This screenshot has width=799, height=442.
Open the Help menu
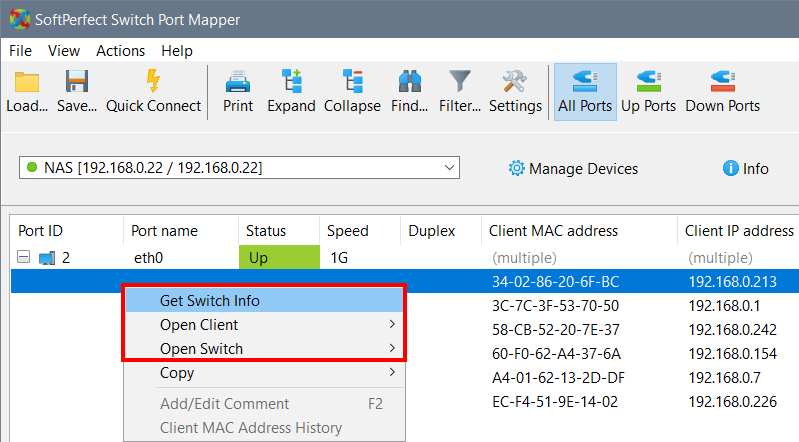(177, 51)
